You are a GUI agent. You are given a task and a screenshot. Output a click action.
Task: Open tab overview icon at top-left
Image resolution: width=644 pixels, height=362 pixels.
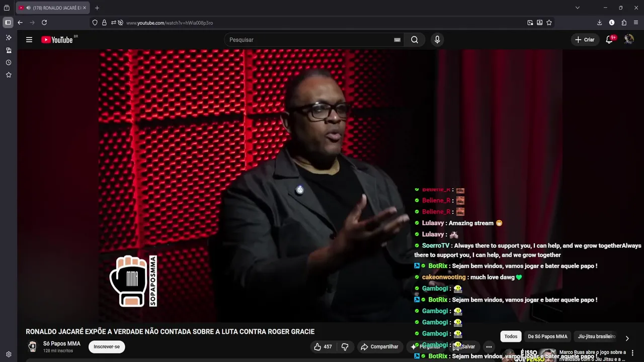pos(7,8)
